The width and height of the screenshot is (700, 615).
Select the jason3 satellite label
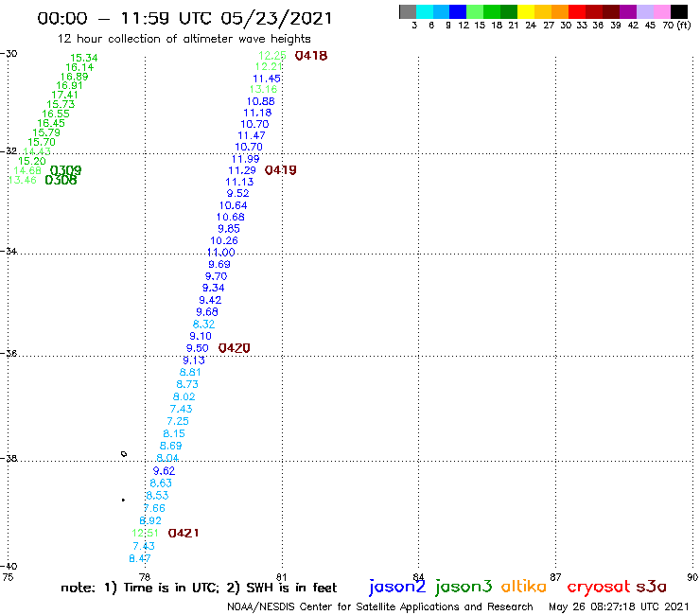point(464,587)
